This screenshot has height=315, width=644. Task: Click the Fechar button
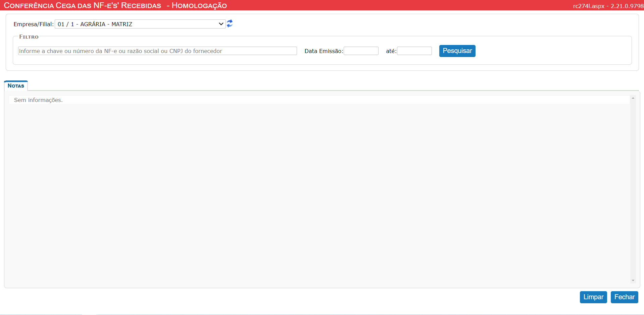coord(624,297)
